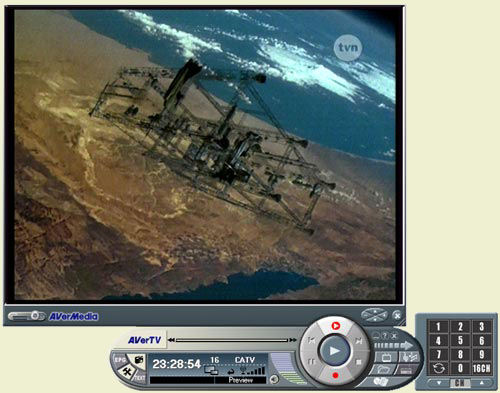This screenshot has width=500, height=393.
Task: Click the central Play button
Action: (x=335, y=351)
